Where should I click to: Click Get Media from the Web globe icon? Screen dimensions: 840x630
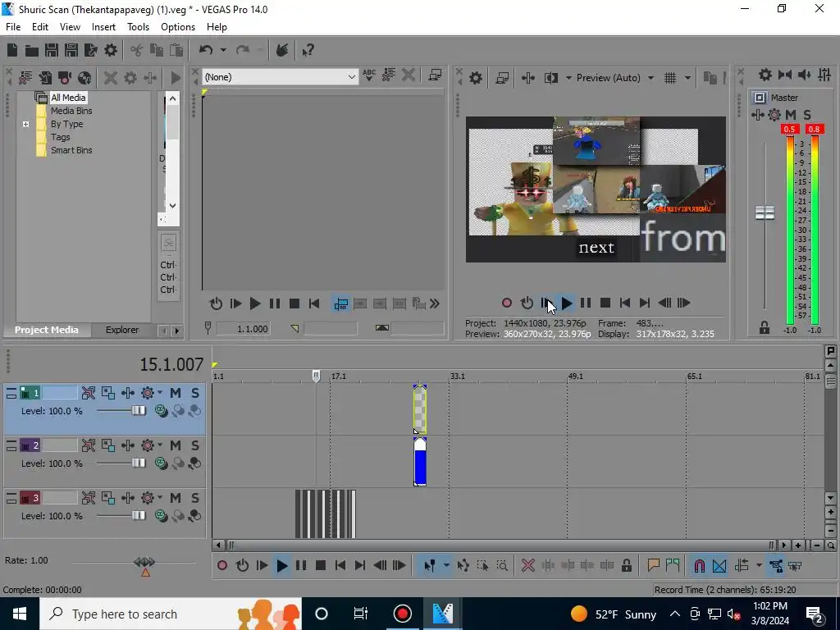[x=84, y=78]
